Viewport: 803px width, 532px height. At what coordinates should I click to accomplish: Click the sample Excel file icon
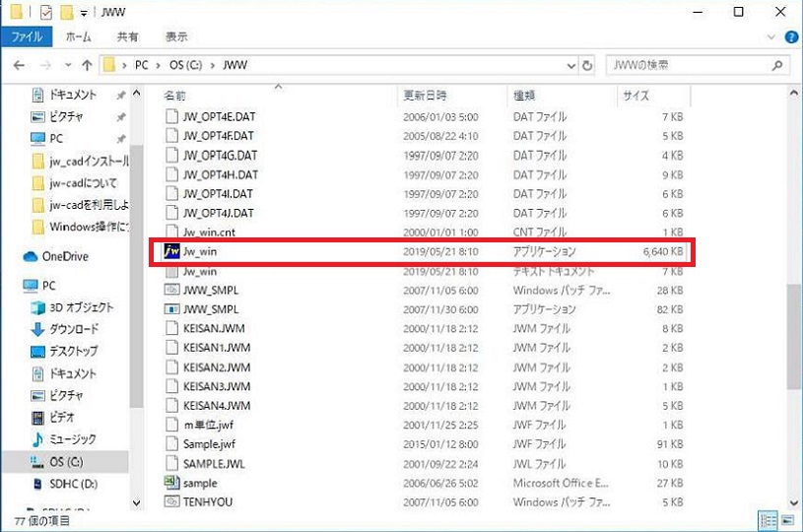coord(171,483)
